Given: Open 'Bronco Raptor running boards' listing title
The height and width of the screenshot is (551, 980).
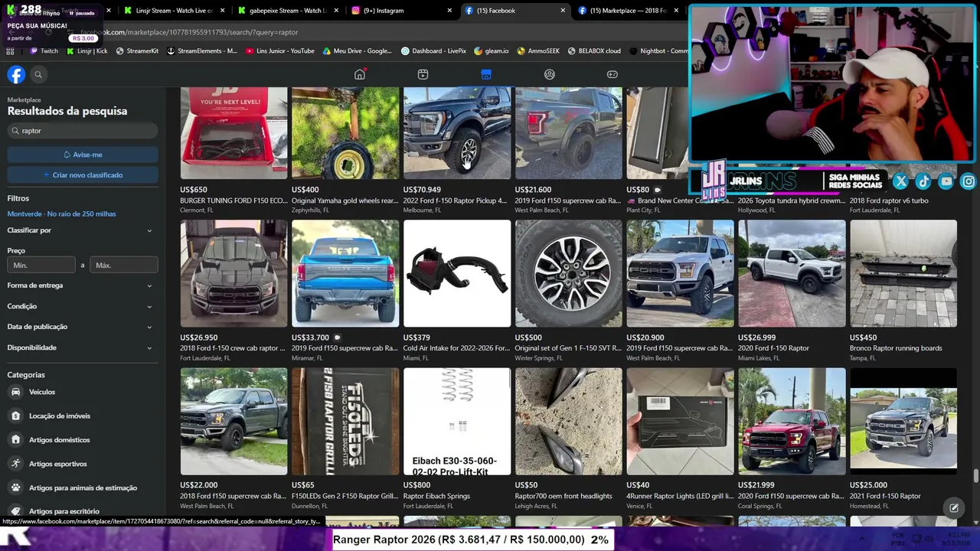Looking at the screenshot, I should pyautogui.click(x=896, y=348).
